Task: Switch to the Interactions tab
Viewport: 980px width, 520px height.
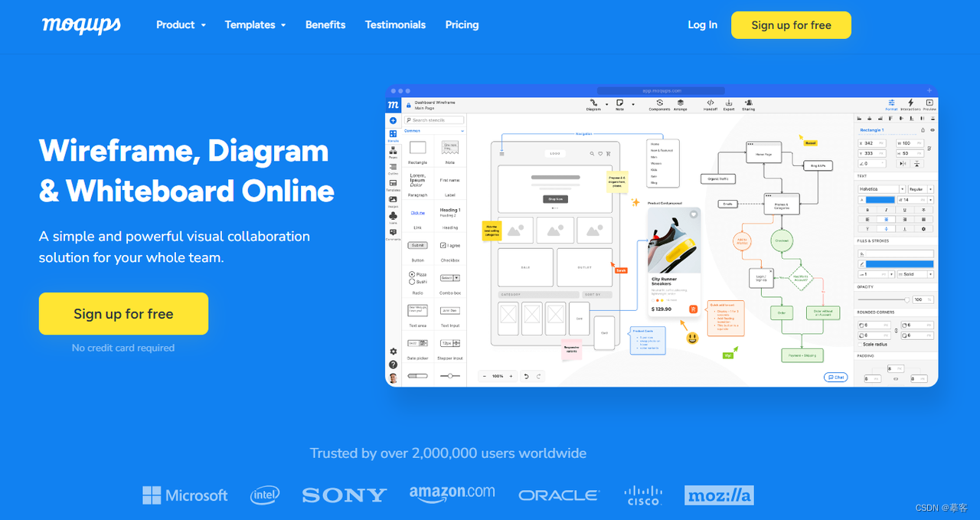Action: (x=910, y=105)
